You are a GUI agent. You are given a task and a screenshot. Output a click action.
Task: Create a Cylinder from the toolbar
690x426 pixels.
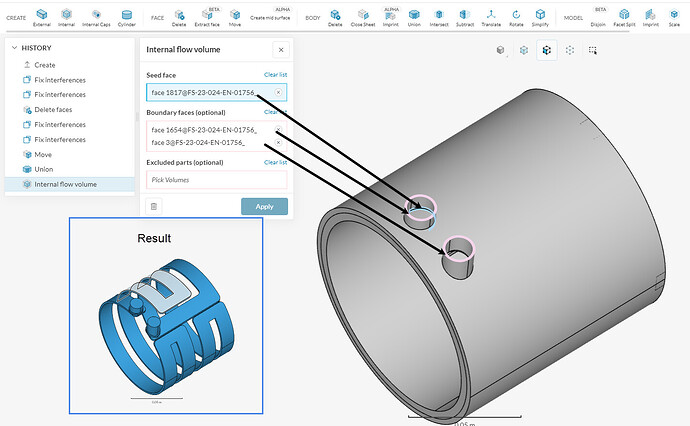point(127,18)
